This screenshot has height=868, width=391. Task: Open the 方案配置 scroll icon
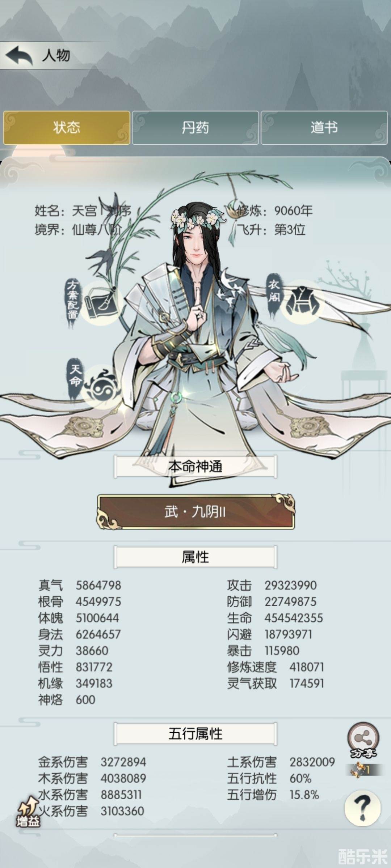(x=101, y=303)
